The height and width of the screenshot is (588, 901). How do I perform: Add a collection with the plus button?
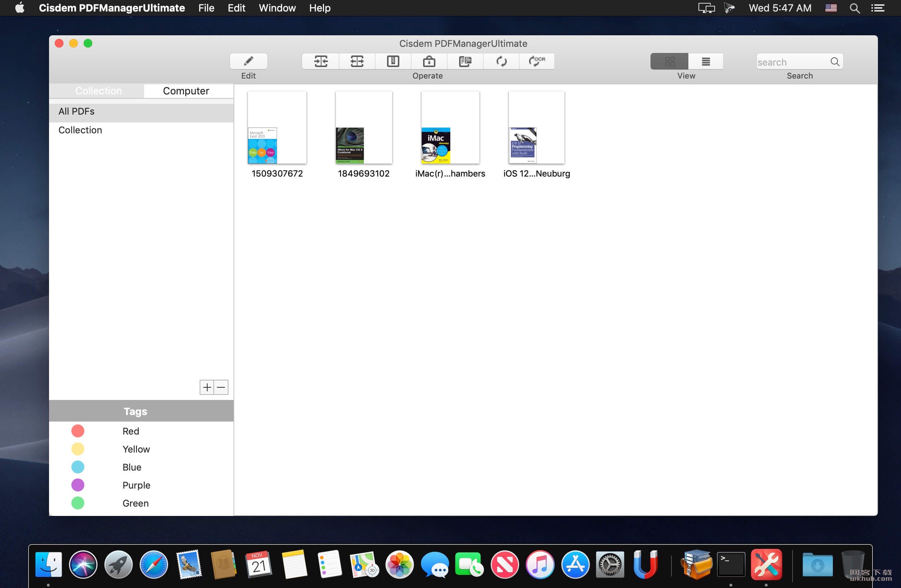tap(207, 387)
